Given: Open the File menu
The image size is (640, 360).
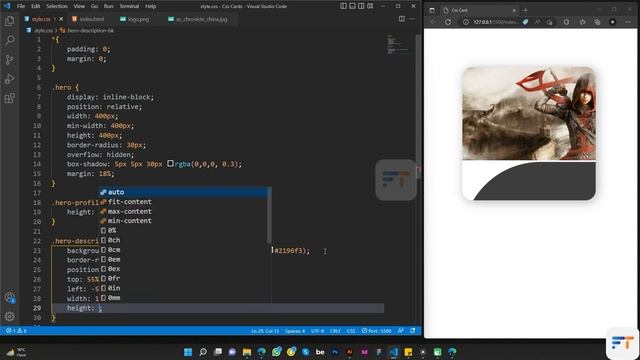Looking at the screenshot, I should click(x=21, y=6).
